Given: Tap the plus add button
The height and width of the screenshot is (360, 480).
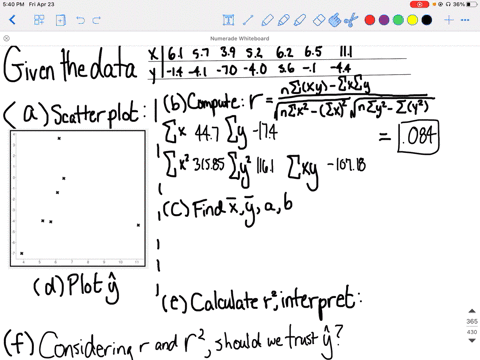Looking at the screenshot, I should coord(449,20).
